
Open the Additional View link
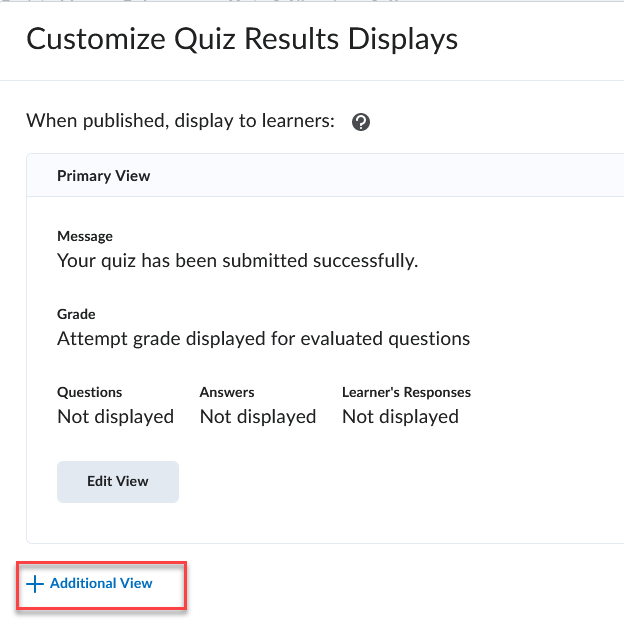pos(101,583)
